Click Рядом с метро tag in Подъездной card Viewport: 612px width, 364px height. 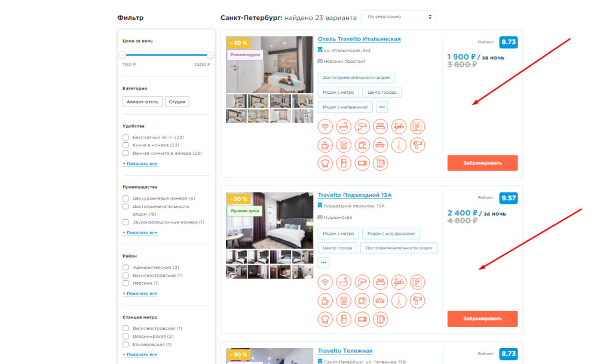point(338,233)
